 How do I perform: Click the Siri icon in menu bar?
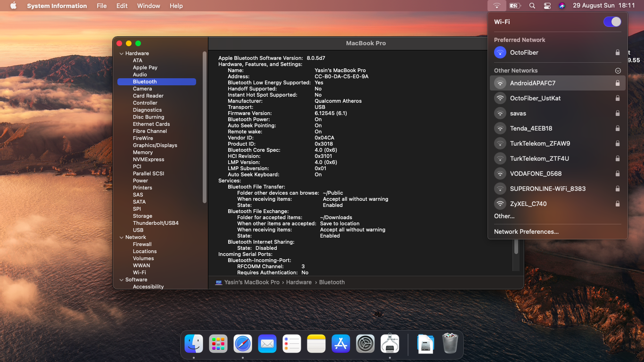[x=561, y=6]
